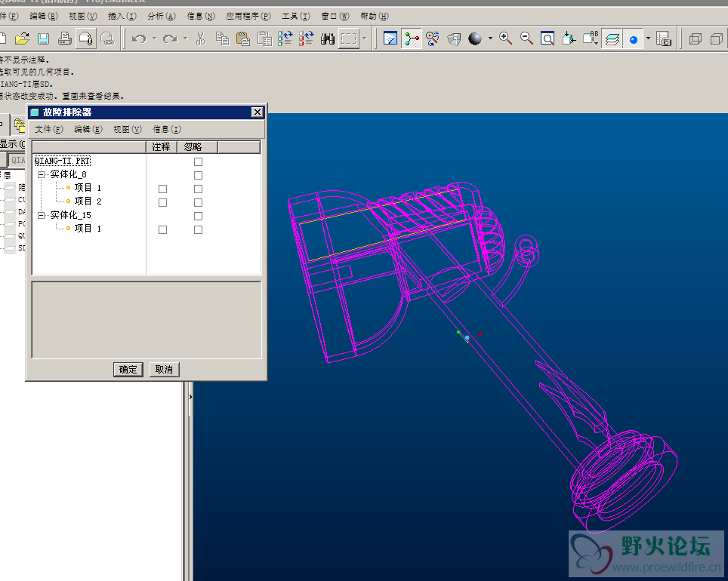Send model as mail attachment icon
Screen dimensions: 728x581
[x=86, y=38]
